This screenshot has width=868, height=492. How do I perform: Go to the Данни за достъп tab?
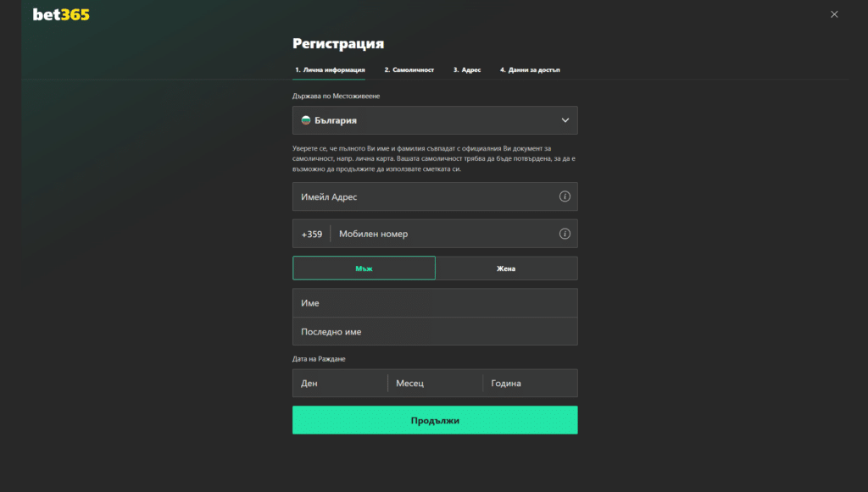pos(530,69)
